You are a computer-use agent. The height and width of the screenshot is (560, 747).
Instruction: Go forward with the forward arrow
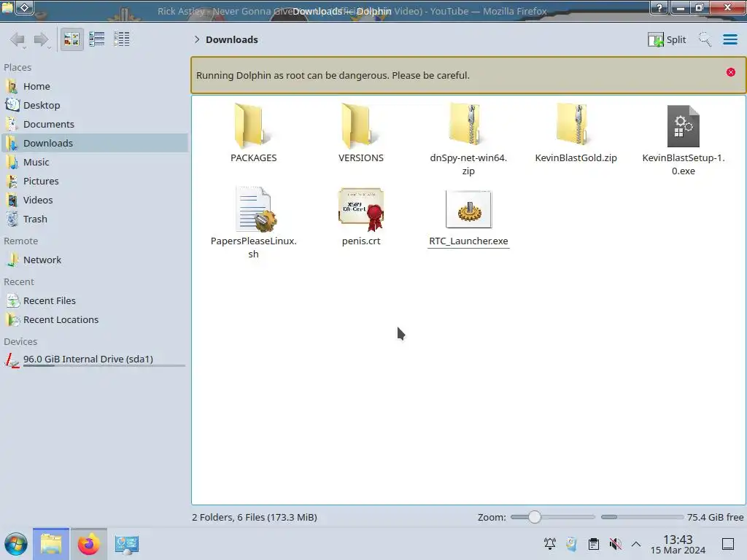[x=42, y=39]
